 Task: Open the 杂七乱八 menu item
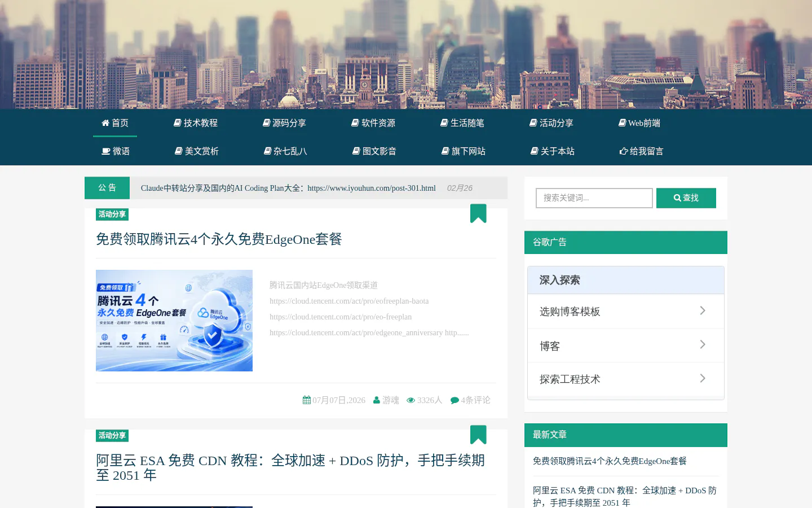286,151
